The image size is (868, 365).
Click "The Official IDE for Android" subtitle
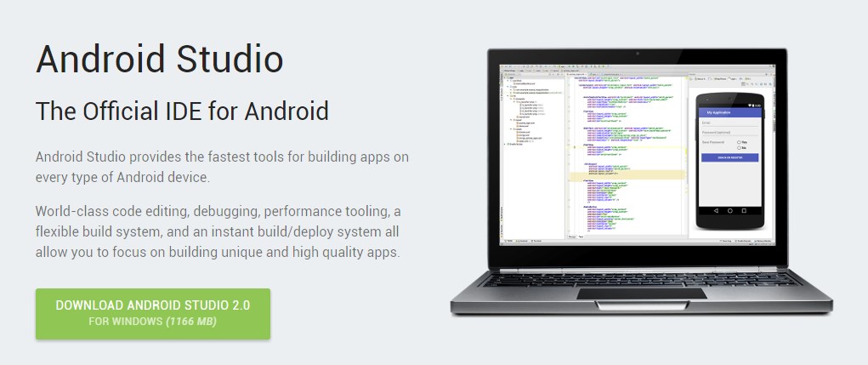click(x=182, y=111)
